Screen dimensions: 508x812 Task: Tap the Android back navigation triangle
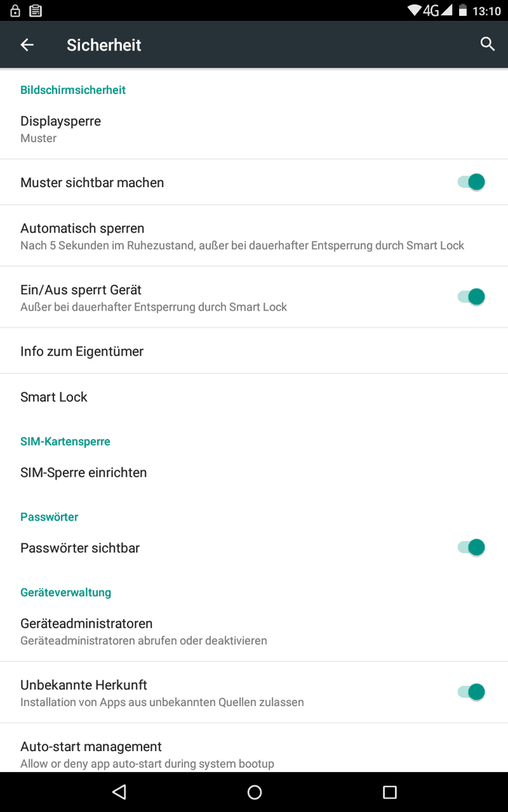[119, 792]
